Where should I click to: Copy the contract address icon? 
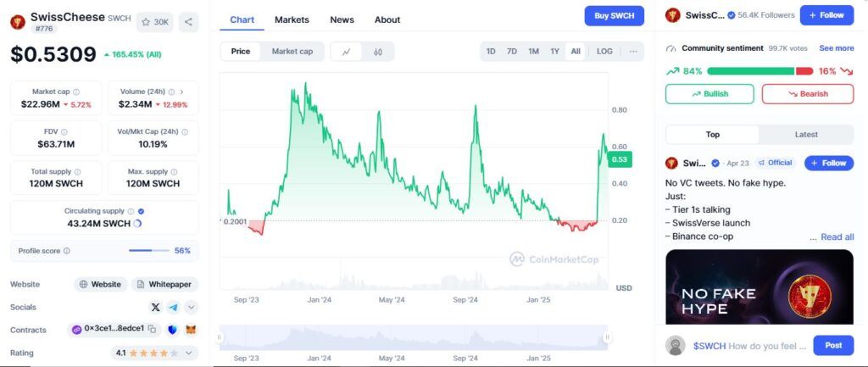(x=153, y=330)
